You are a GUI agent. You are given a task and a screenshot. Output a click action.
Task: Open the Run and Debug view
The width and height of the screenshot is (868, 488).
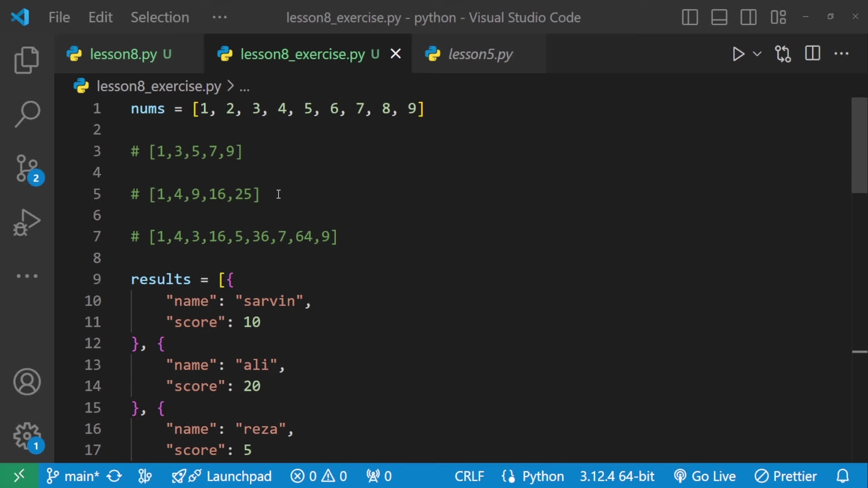[x=27, y=222]
